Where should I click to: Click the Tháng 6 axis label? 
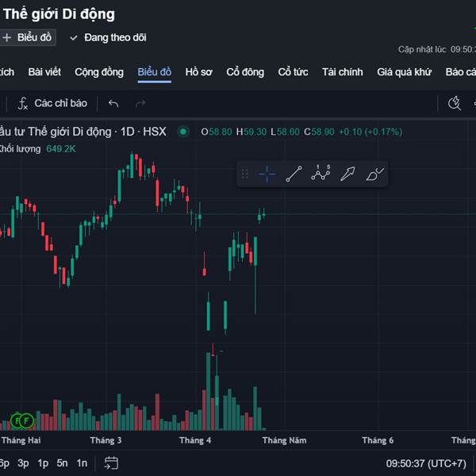click(x=378, y=440)
